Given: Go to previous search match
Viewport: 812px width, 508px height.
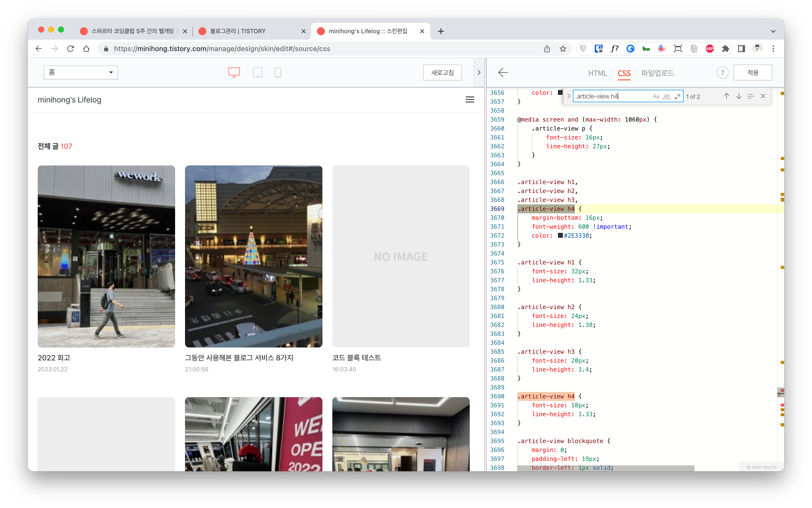Looking at the screenshot, I should click(726, 96).
